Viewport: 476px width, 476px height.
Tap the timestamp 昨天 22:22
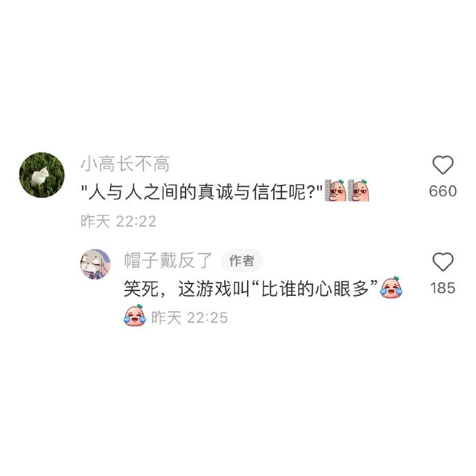pos(119,221)
